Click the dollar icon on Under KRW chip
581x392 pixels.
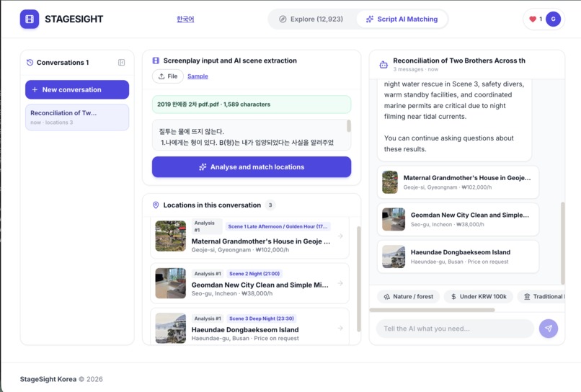453,297
